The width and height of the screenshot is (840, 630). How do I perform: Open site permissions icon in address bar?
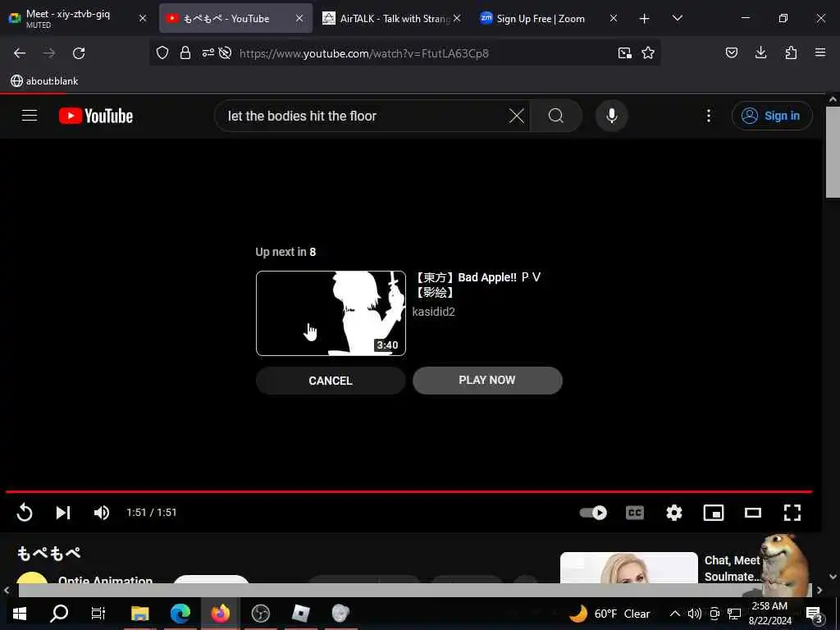point(208,53)
